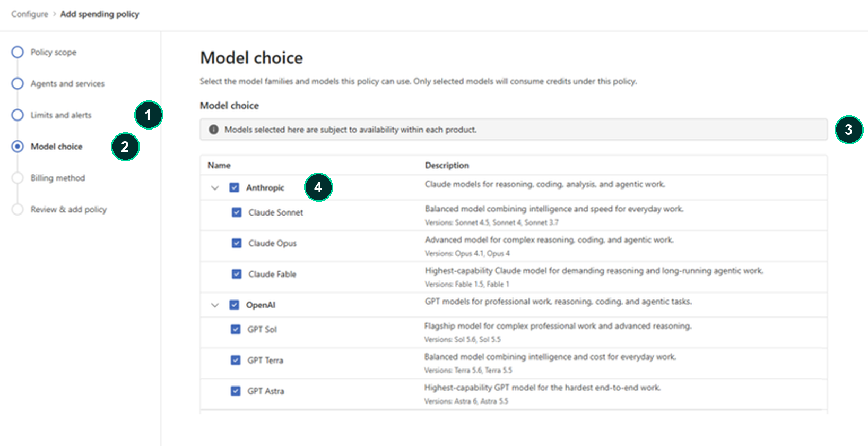Click the Add spending policy breadcrumb
This screenshot has width=868, height=446.
click(100, 14)
